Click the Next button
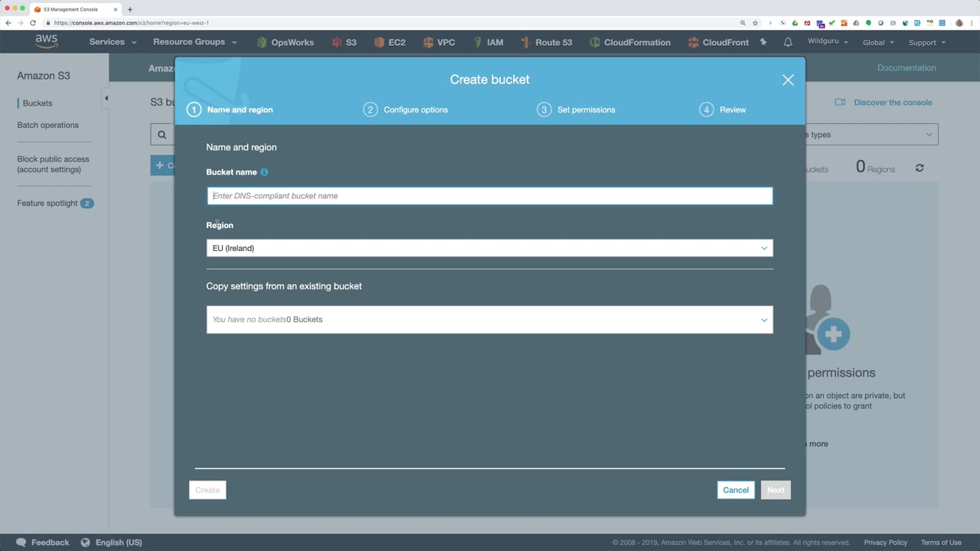Screen dimensions: 980x551 (776, 490)
